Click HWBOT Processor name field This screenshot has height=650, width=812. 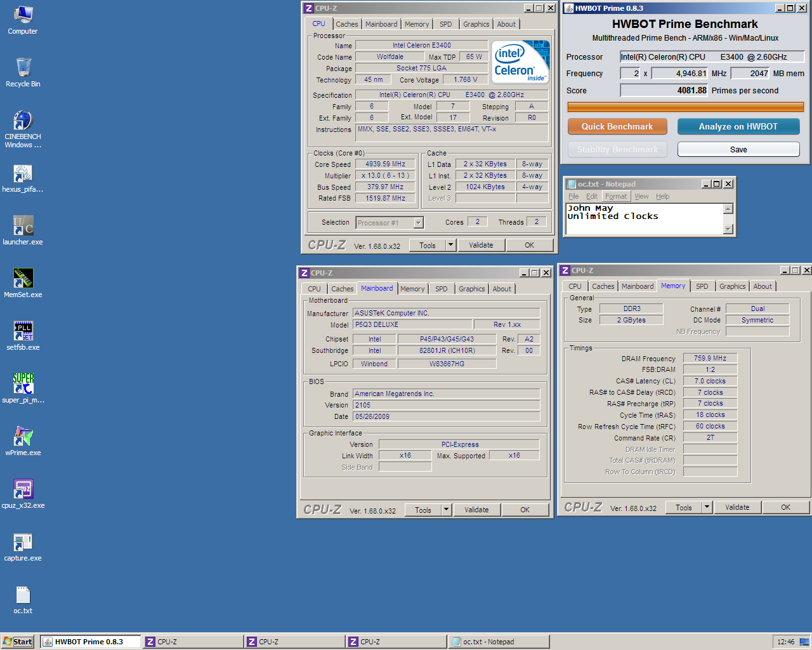point(712,56)
